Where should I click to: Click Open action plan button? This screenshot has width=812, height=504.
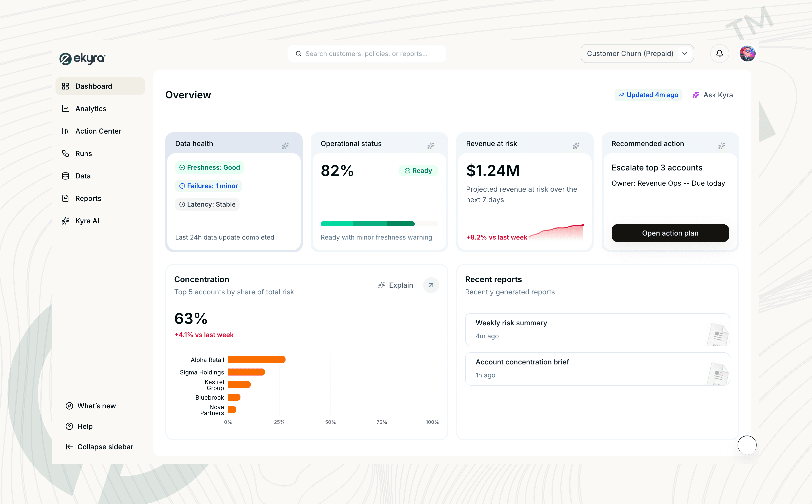670,233
